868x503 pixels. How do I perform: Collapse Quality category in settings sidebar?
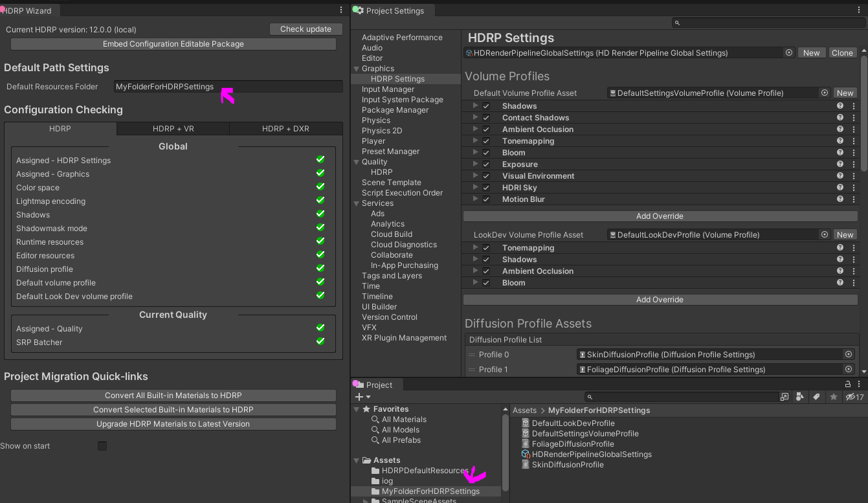point(356,162)
